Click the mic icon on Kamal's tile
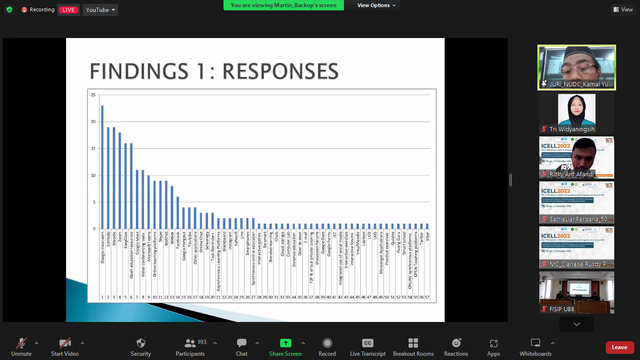This screenshot has width=640, height=360. point(544,84)
